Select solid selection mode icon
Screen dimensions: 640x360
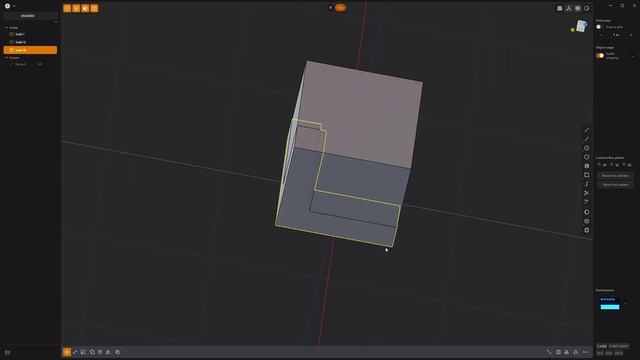pos(94,8)
